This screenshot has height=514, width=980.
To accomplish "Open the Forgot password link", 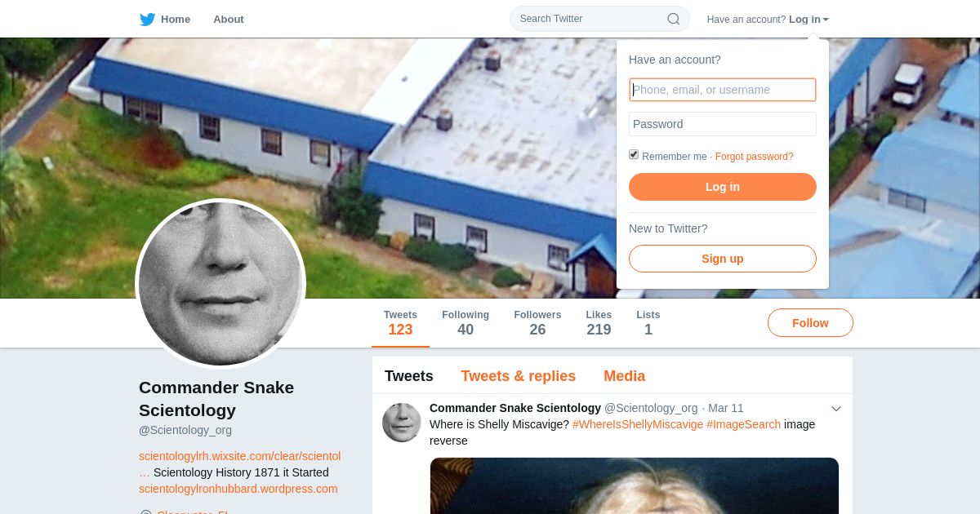I will [755, 157].
